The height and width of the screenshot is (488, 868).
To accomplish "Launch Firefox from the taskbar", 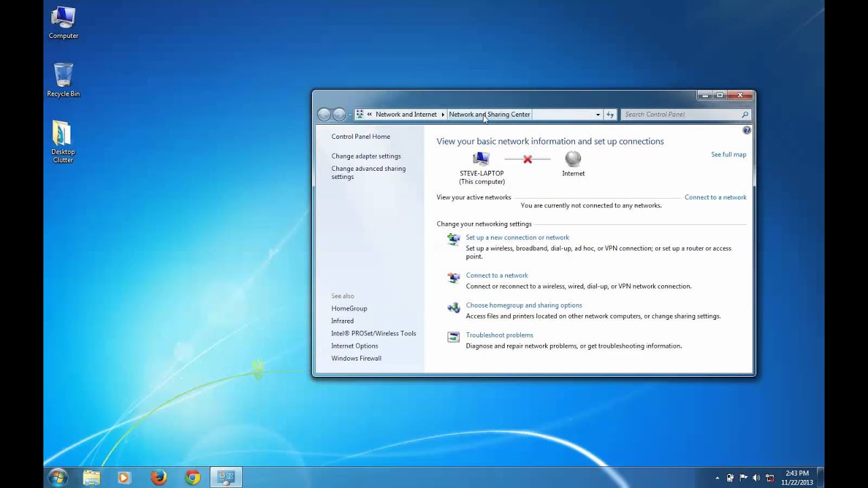I will 159,478.
